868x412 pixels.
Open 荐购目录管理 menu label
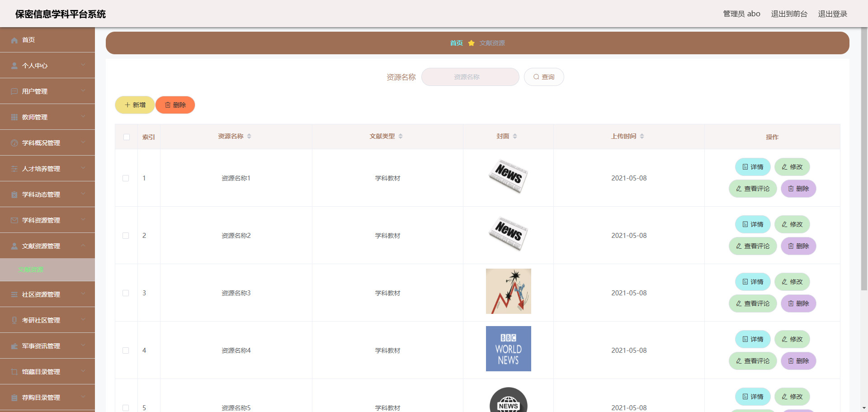(x=41, y=398)
